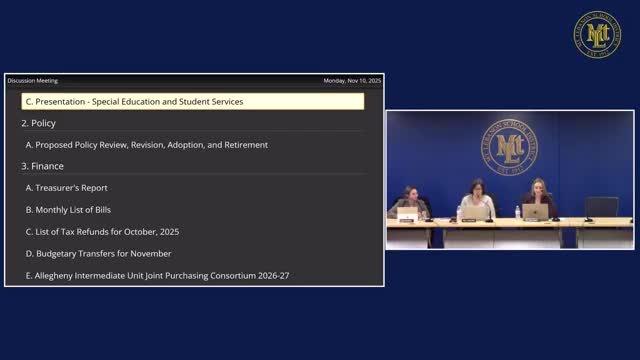
Task: Click the 'Discussion Meeting' header title
Action: coord(33,81)
